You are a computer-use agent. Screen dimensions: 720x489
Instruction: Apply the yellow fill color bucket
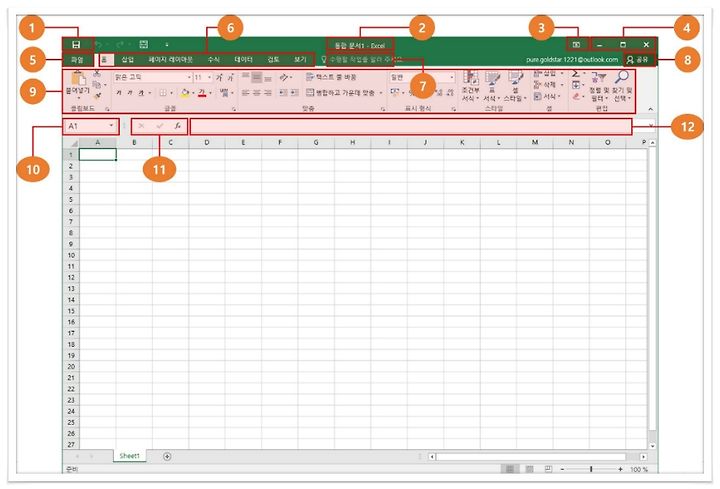[x=185, y=93]
